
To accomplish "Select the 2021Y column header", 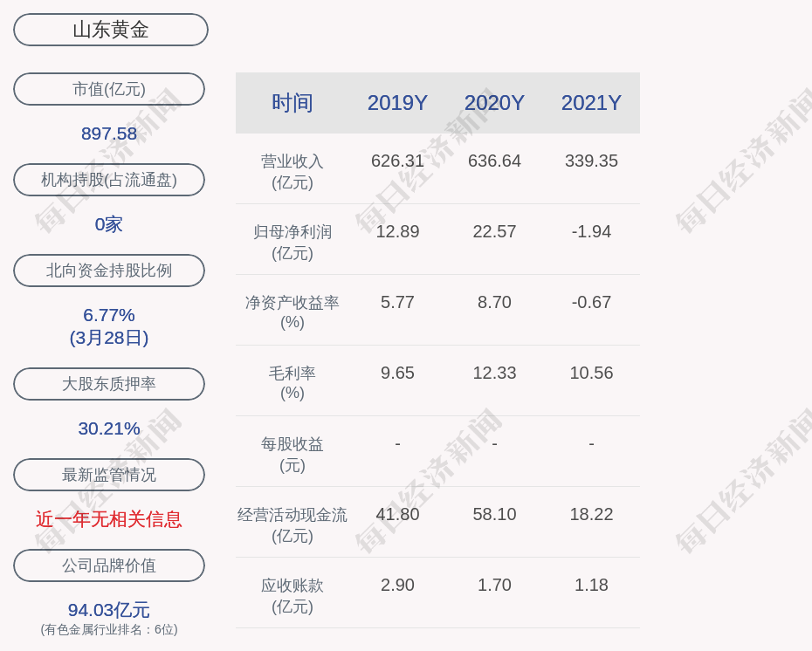I will (591, 103).
